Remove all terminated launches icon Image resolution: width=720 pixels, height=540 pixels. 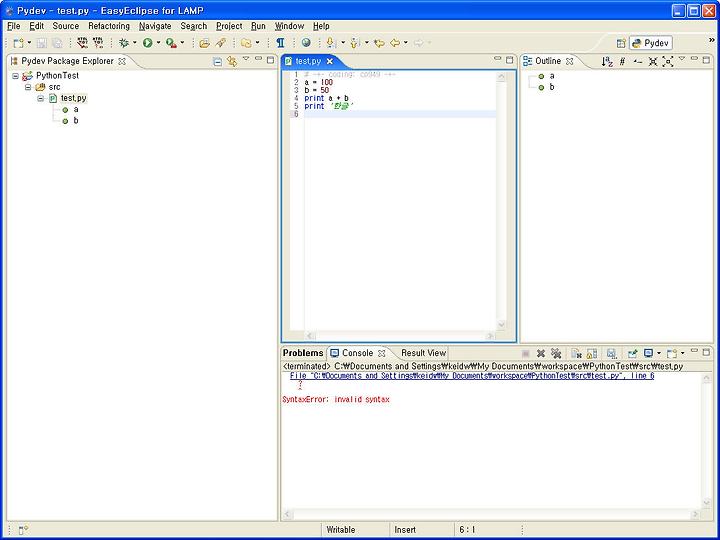point(556,353)
